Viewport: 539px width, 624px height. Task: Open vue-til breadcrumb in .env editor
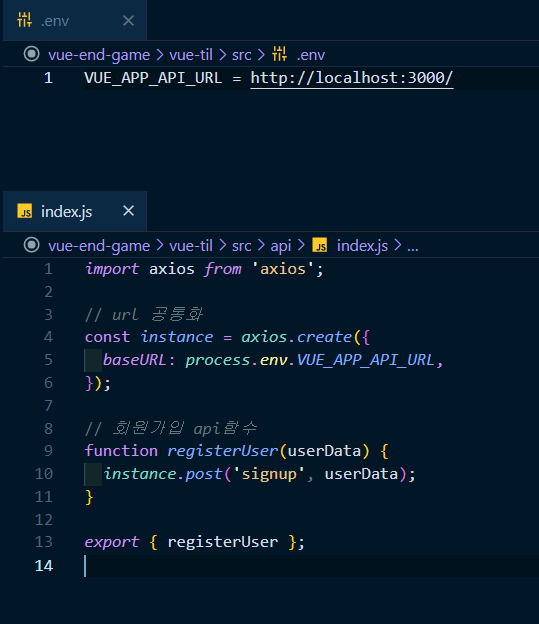pyautogui.click(x=191, y=55)
